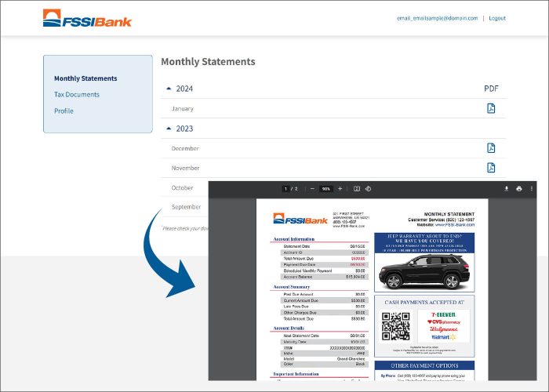Print the PDF statement
549x392 pixels.
pos(519,189)
